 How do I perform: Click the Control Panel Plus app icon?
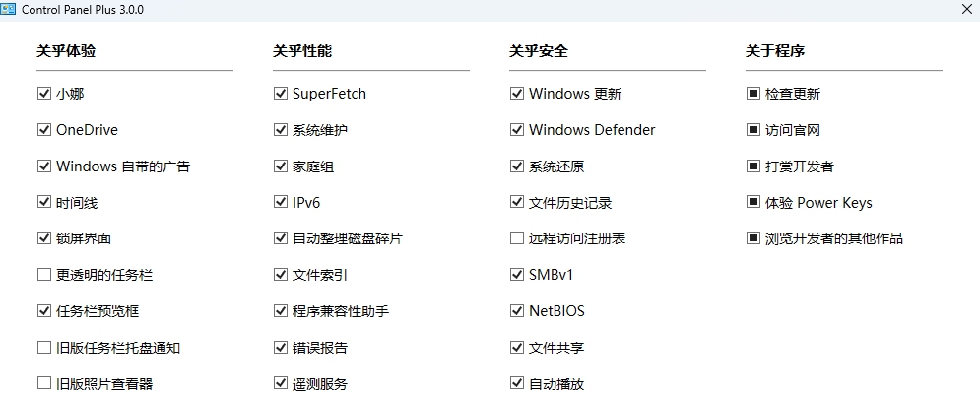14,9
